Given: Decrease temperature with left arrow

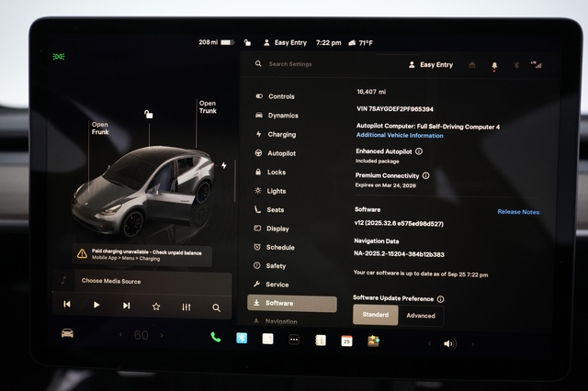Looking at the screenshot, I should [x=120, y=334].
